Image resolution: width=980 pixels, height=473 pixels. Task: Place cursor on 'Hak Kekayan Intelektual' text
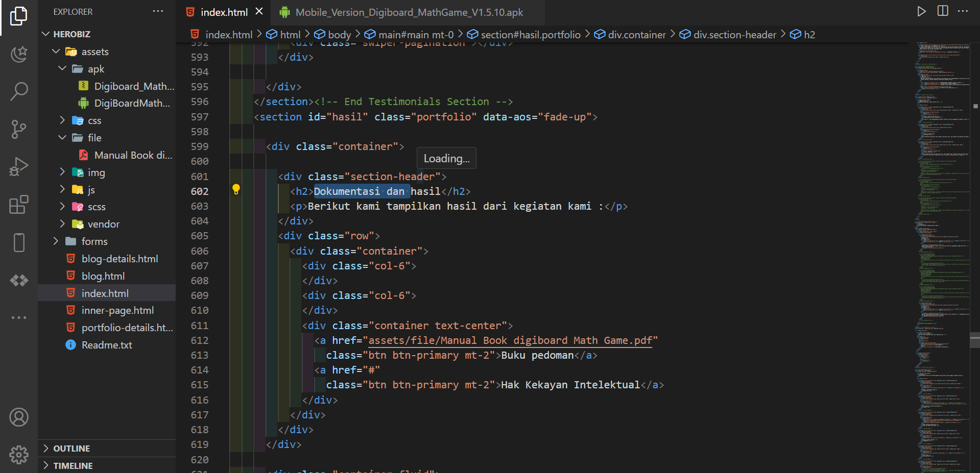(570, 385)
